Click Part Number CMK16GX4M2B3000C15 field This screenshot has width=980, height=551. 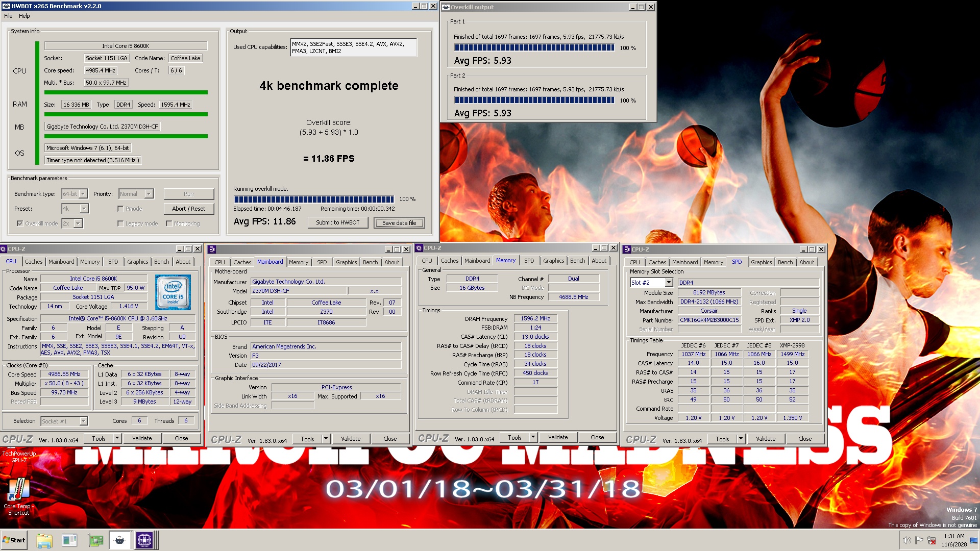point(709,320)
